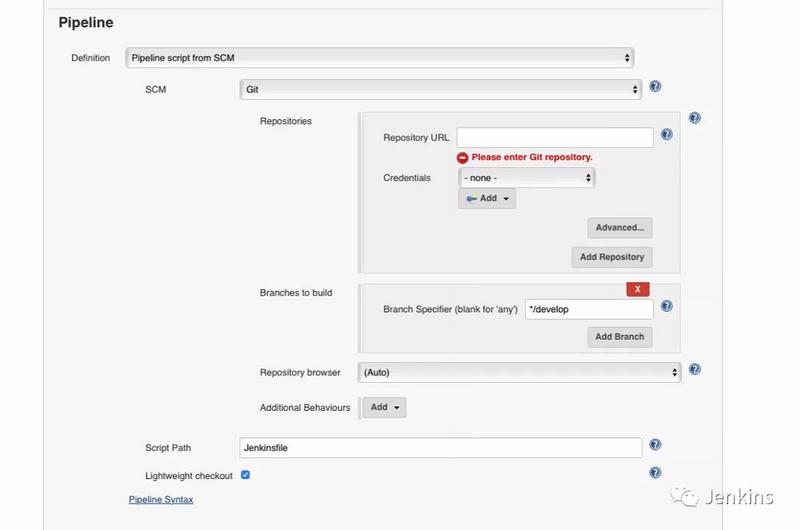Click the Add Repository button

(612, 257)
